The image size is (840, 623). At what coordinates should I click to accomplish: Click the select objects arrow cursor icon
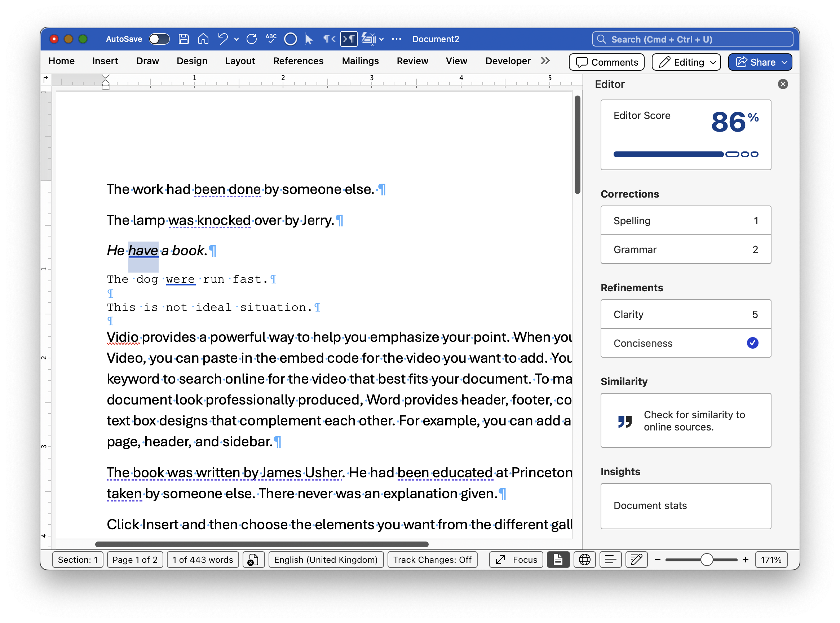click(x=309, y=39)
